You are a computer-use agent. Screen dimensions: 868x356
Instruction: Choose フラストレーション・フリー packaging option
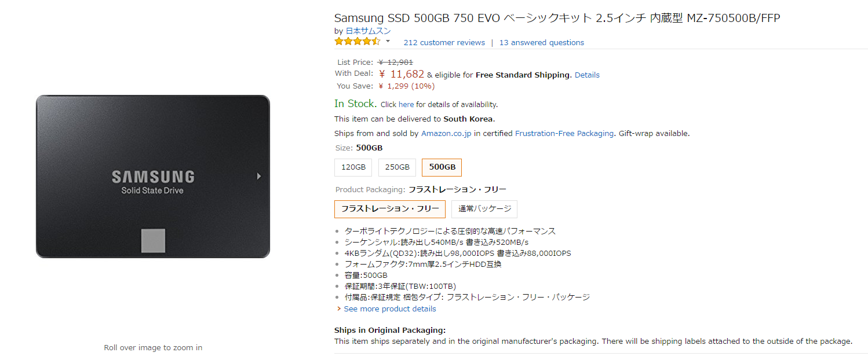(x=390, y=209)
